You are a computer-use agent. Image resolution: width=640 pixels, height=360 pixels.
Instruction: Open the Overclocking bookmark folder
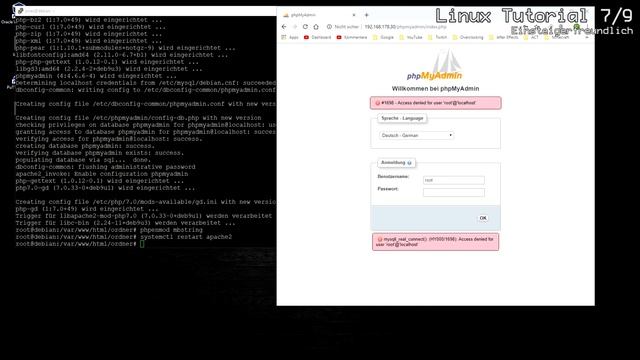tap(468, 37)
